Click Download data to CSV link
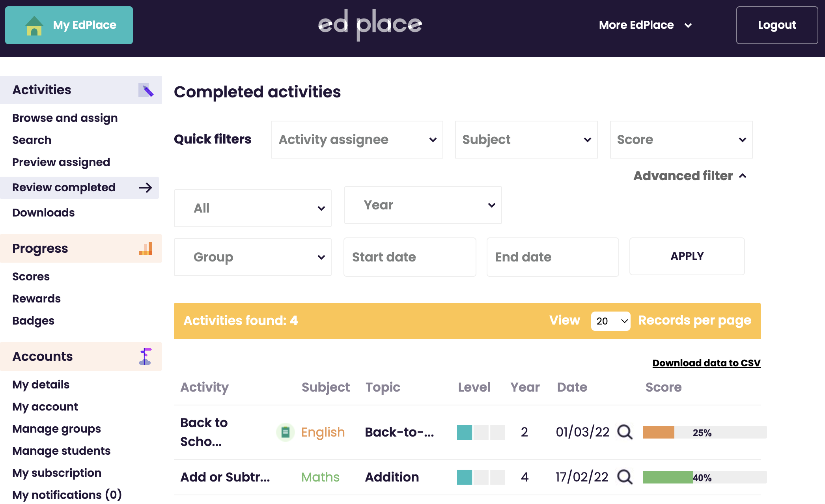The height and width of the screenshot is (504, 825). coord(706,363)
